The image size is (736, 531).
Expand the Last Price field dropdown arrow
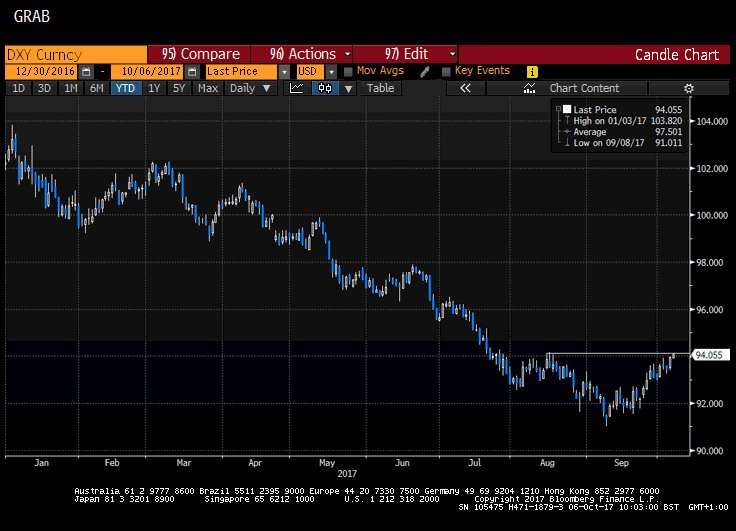click(x=284, y=72)
